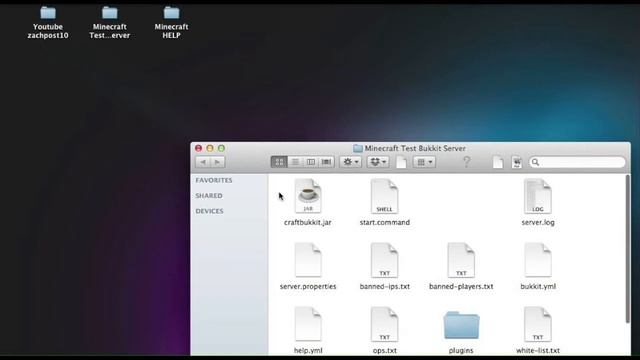Click the craftbukkit.jar file name label
The height and width of the screenshot is (360, 640).
[x=308, y=222]
